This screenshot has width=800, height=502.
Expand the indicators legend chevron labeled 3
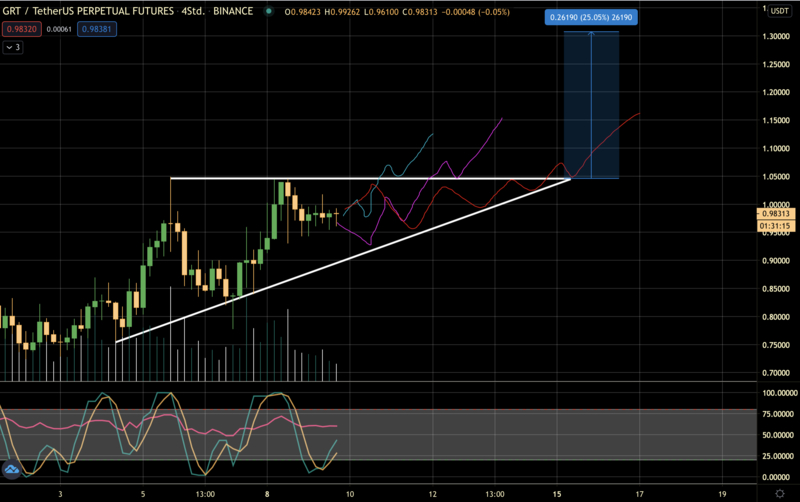pyautogui.click(x=13, y=47)
